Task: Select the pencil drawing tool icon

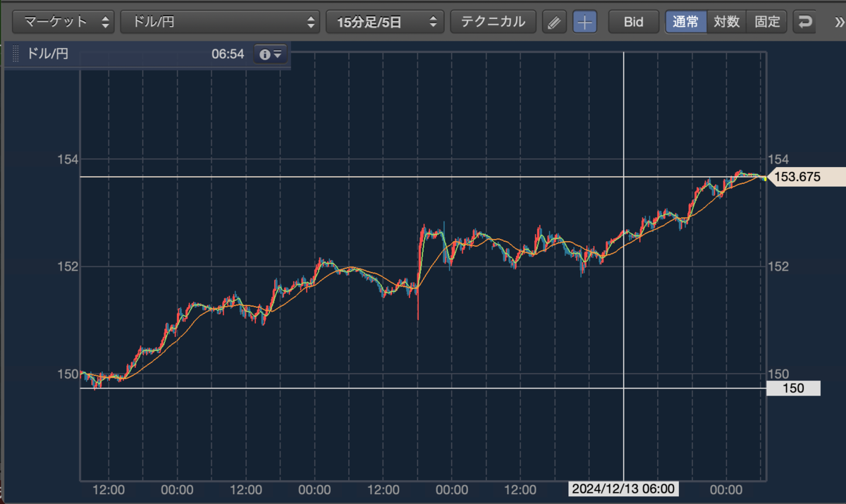Action: (554, 22)
